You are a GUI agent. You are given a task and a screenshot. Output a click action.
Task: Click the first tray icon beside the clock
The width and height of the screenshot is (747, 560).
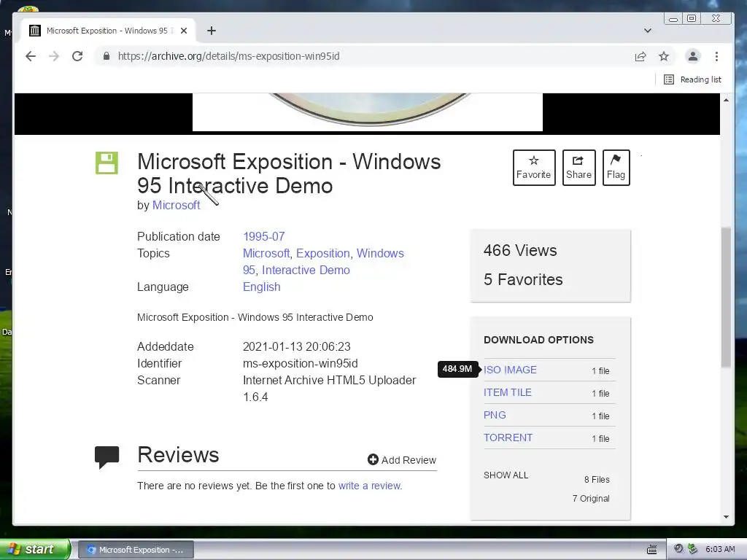point(678,549)
